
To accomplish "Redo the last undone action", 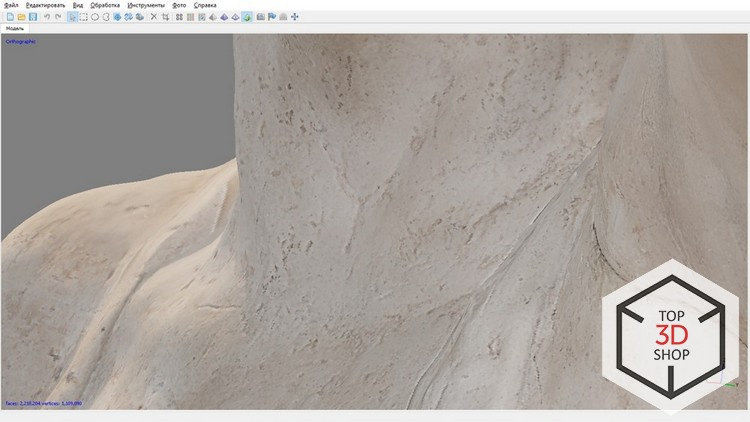I will (x=58, y=17).
